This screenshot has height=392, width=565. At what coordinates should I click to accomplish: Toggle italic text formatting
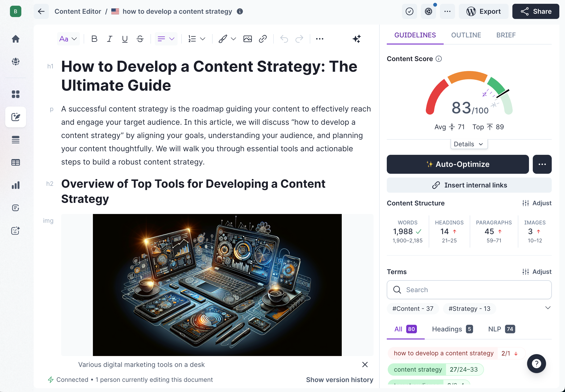point(109,39)
